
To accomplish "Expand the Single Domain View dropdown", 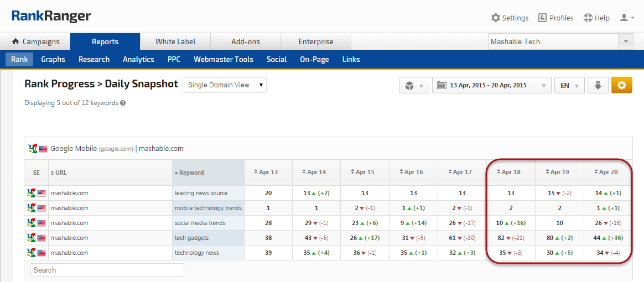I will [224, 85].
